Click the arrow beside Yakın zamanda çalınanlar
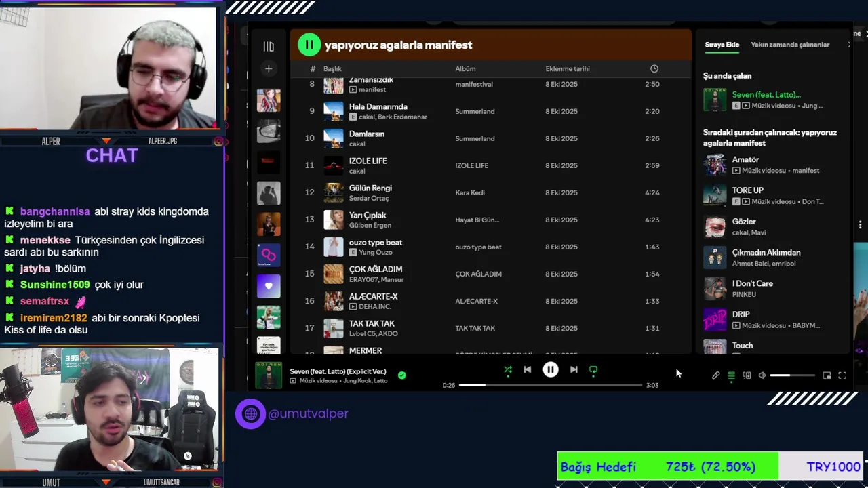868x488 pixels. pos(849,45)
